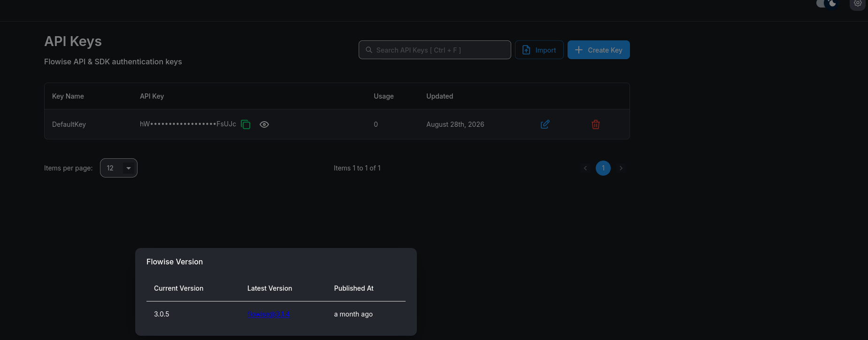Reveal the masked DefaultKey API key
Screen dimensions: 868x340
[264, 124]
